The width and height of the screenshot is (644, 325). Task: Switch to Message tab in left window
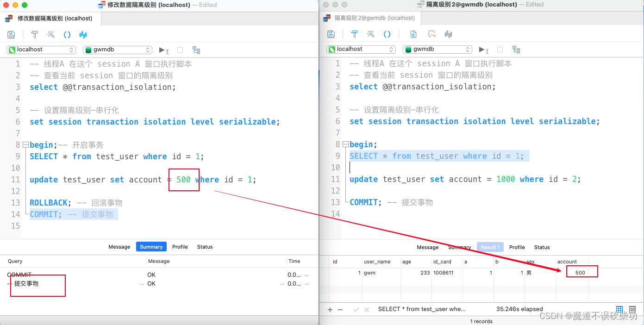point(119,247)
